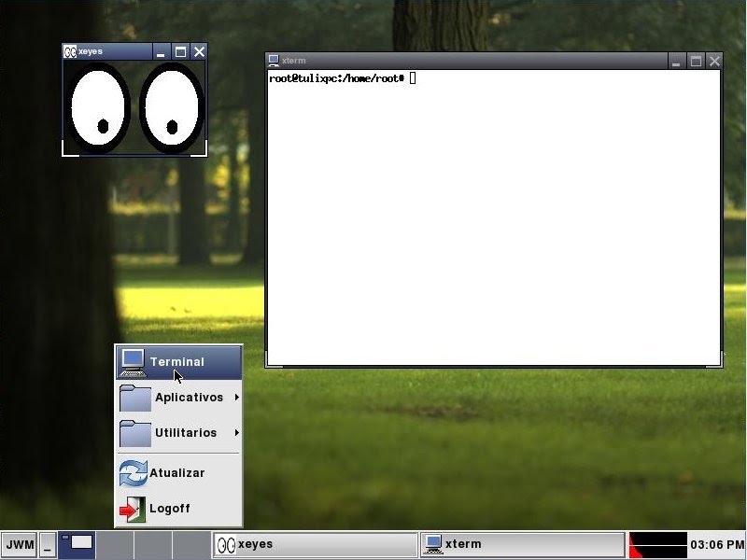Click the Logoff exit door icon
Image resolution: width=747 pixels, height=560 pixels.
click(x=133, y=509)
